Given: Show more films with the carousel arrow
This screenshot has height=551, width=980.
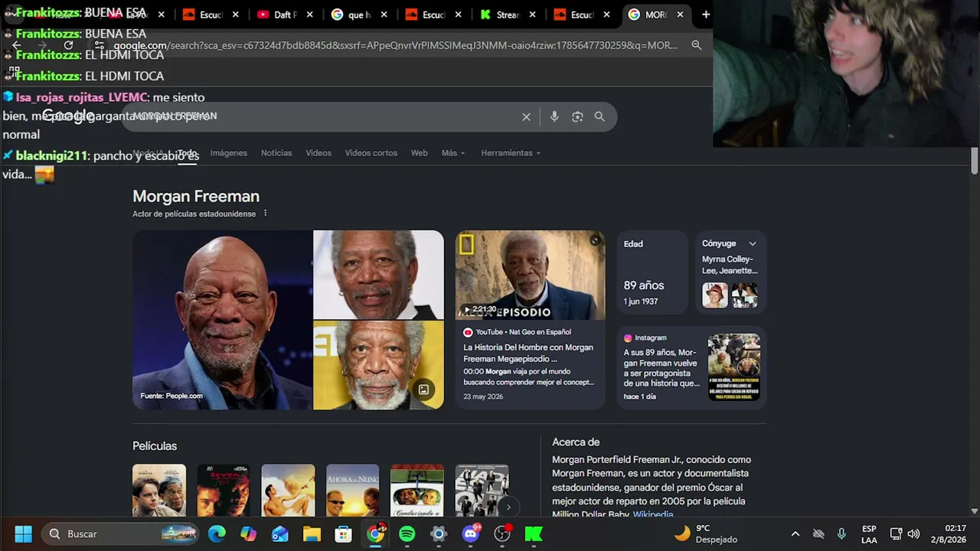Looking at the screenshot, I should pos(508,507).
